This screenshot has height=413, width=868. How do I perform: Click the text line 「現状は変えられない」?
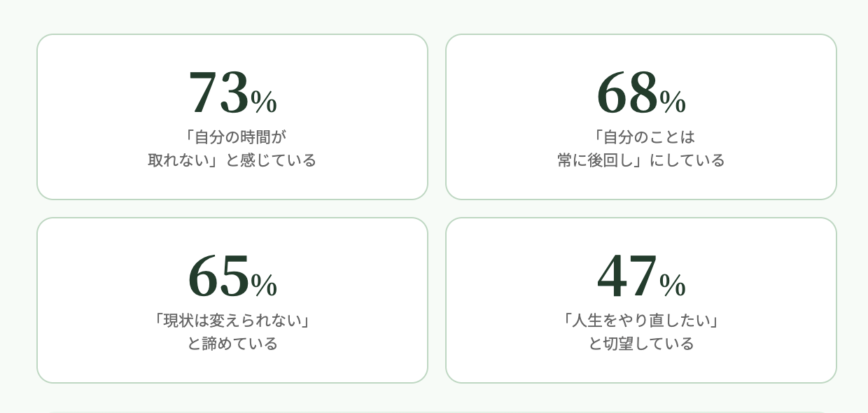point(232,321)
